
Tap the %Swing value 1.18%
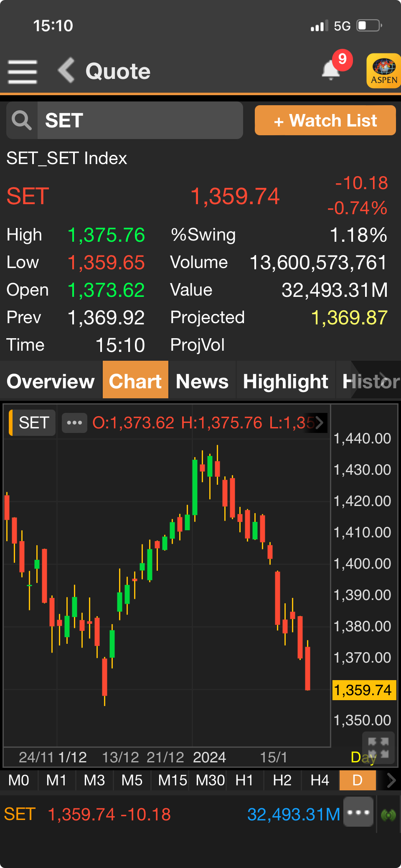pos(358,235)
